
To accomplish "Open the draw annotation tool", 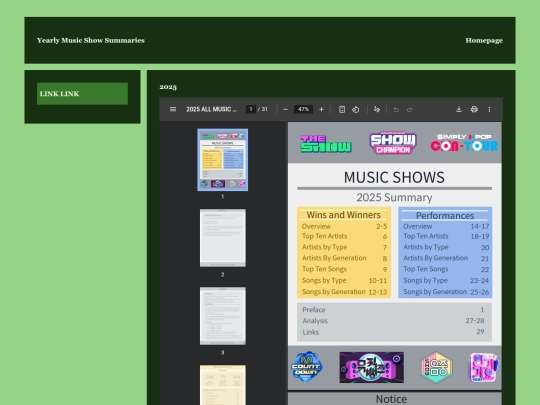I will click(377, 109).
